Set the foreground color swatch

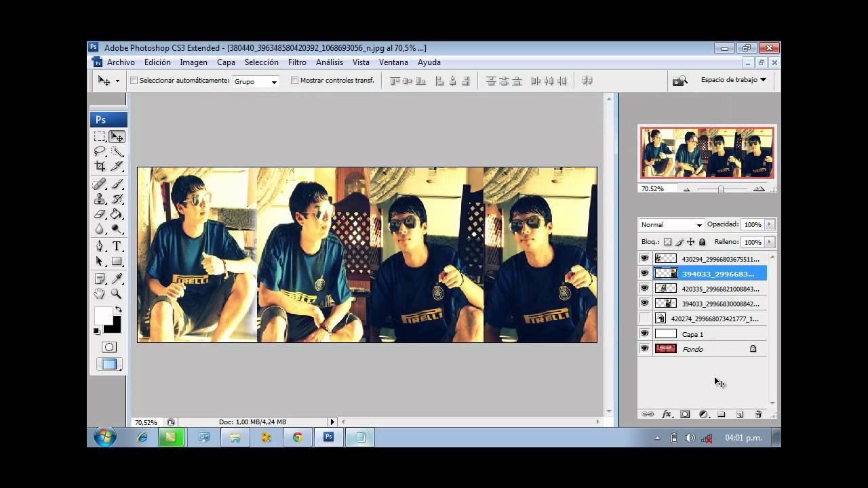(102, 315)
